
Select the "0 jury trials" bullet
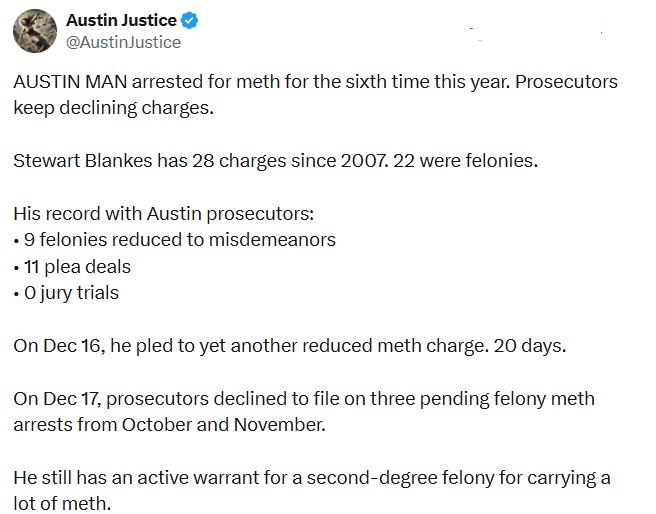point(70,293)
